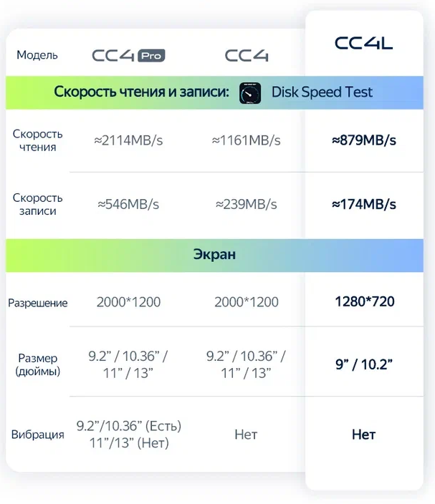Click the Disk Speed Test app icon
The width and height of the screenshot is (435, 504).
click(x=250, y=93)
